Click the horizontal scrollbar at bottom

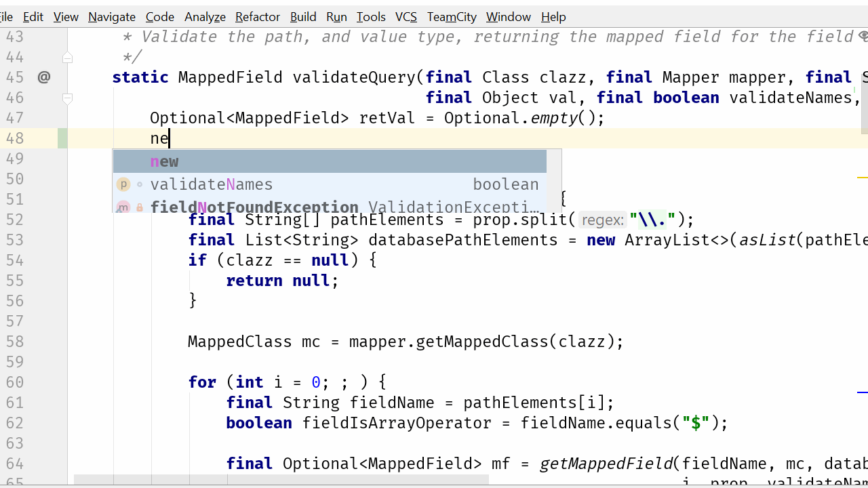click(x=281, y=480)
